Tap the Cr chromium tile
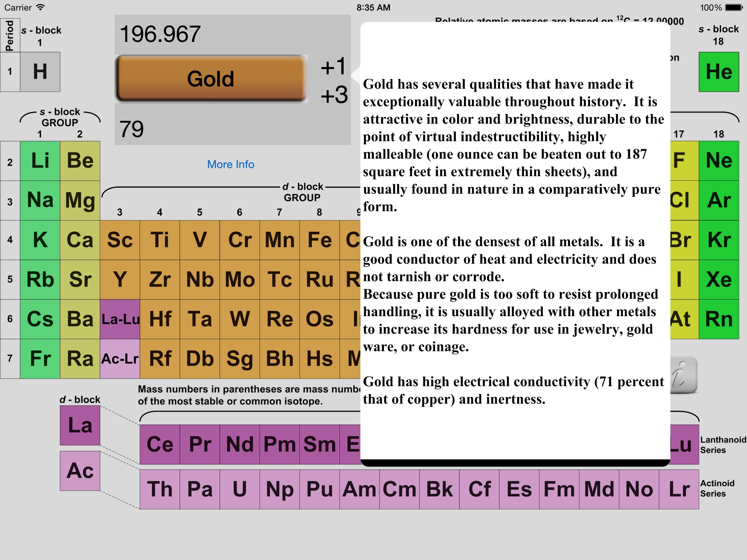The image size is (747, 560). point(240,240)
